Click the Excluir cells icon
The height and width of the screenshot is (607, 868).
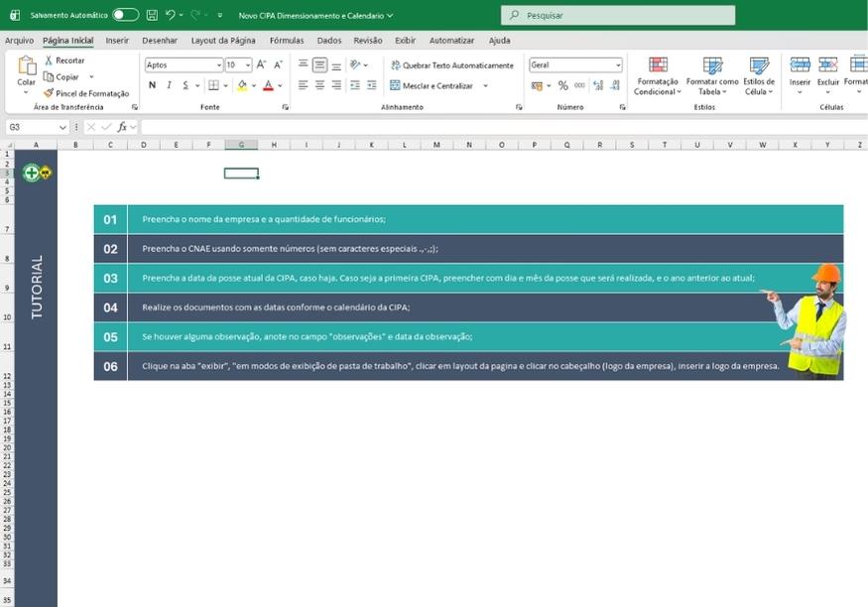coord(828,65)
